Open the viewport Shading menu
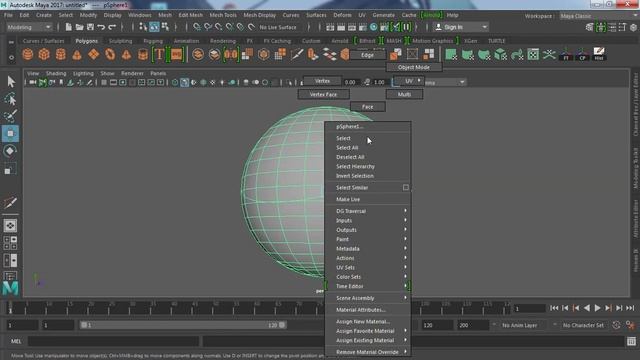Viewport: 640px width, 360px height. 56,73
